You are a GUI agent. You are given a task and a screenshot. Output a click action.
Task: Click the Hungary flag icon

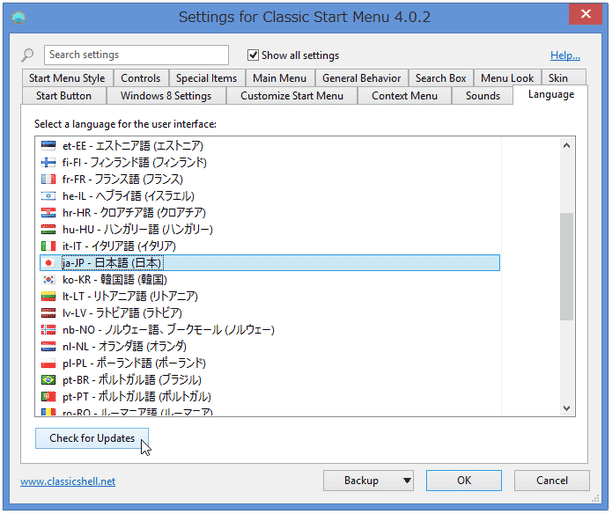48,229
